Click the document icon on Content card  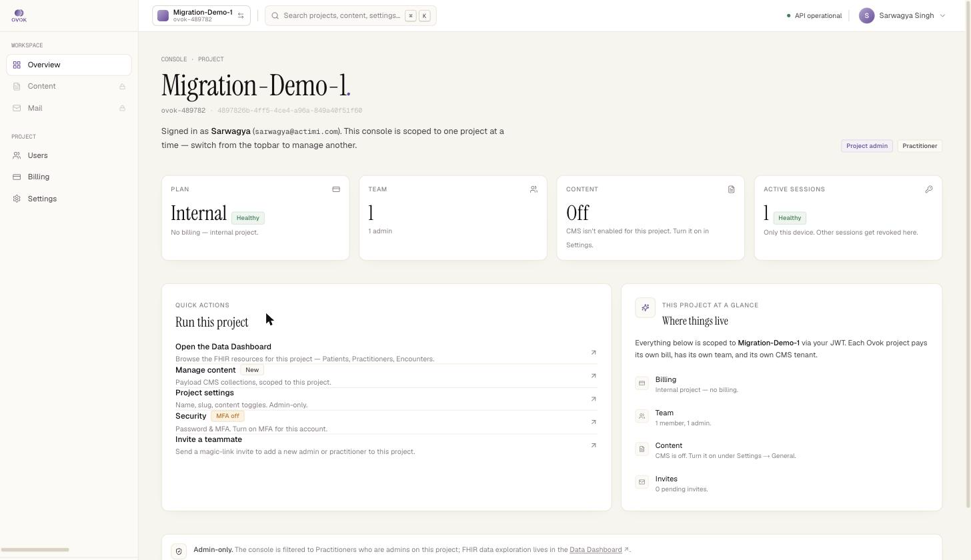(x=731, y=189)
